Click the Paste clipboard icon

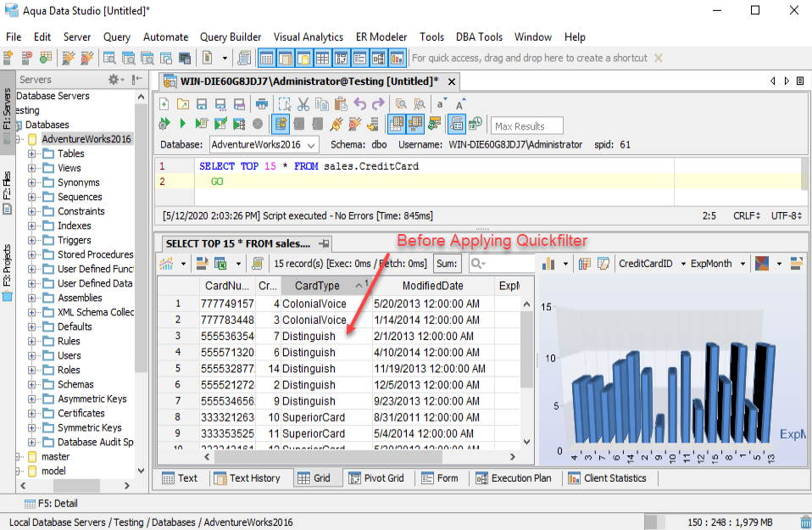coord(341,104)
